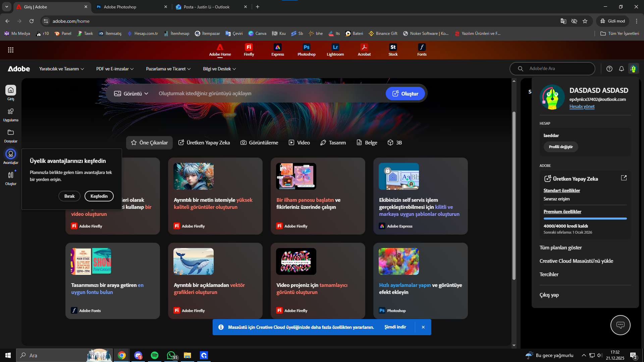Open the Standart özellikler link
This screenshot has height=362, width=644.
[x=562, y=190]
